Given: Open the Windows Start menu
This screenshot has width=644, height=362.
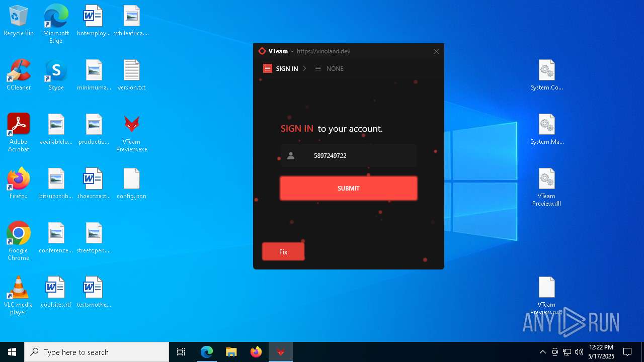Looking at the screenshot, I should click(x=12, y=352).
